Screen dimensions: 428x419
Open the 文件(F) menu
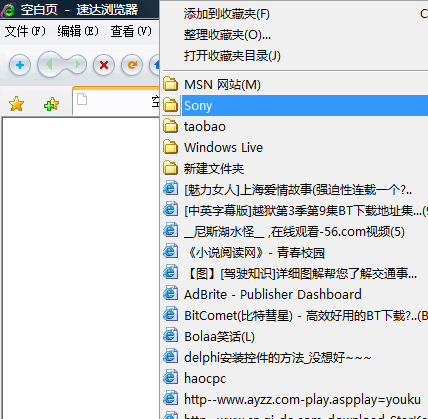point(25,31)
